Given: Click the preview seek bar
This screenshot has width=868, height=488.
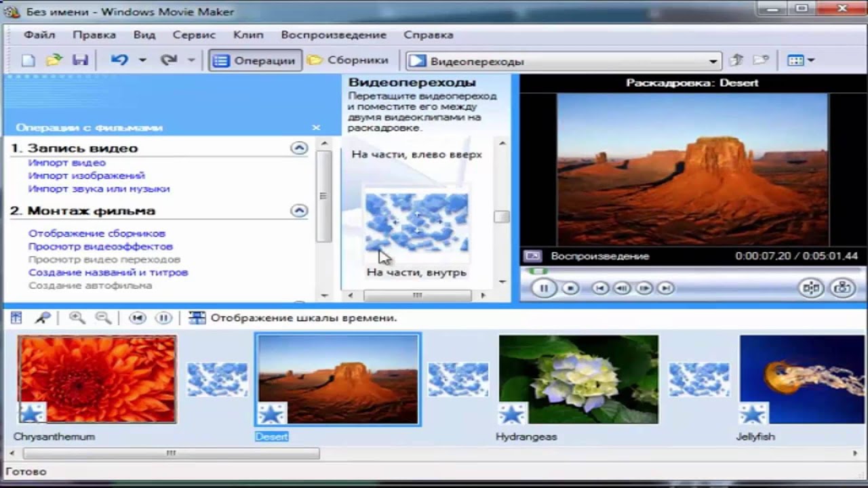Looking at the screenshot, I should 685,271.
